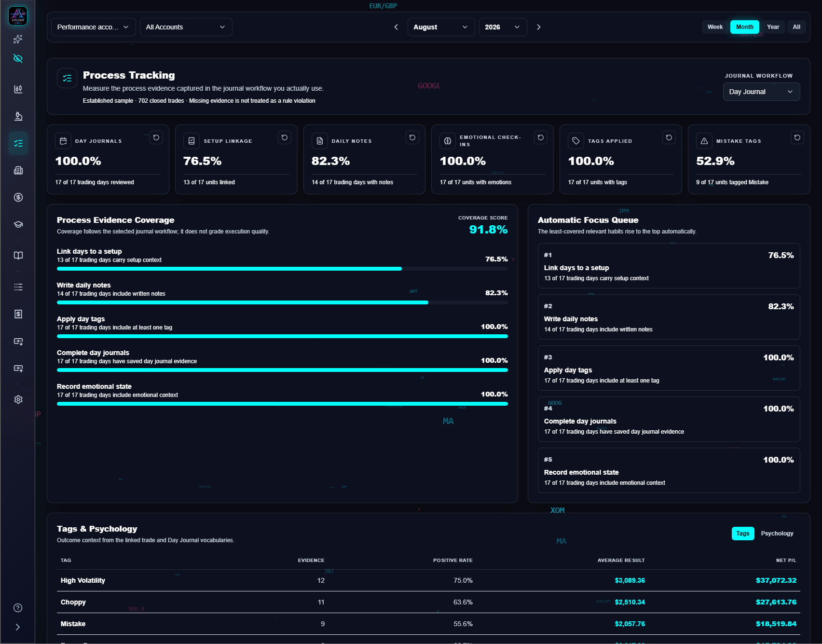Click the ADVISR app logo

[x=18, y=16]
